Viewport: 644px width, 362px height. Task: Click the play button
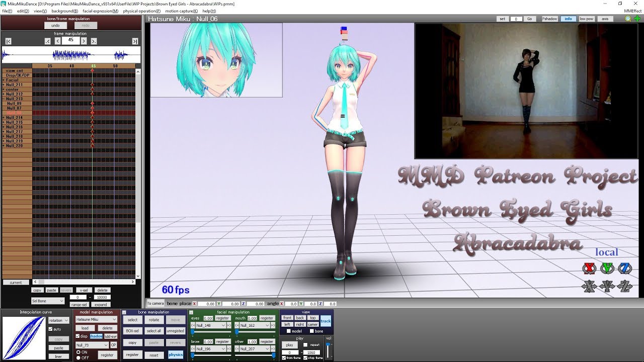289,345
